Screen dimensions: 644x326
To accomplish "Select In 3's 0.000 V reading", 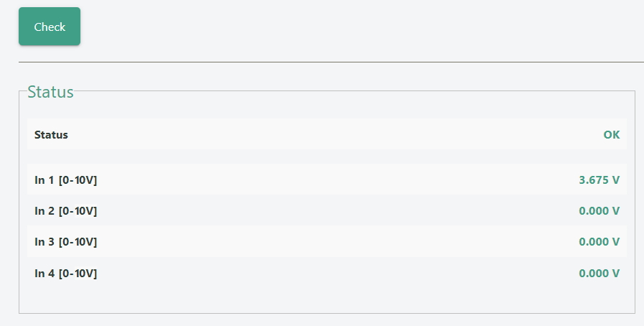I will click(599, 242).
